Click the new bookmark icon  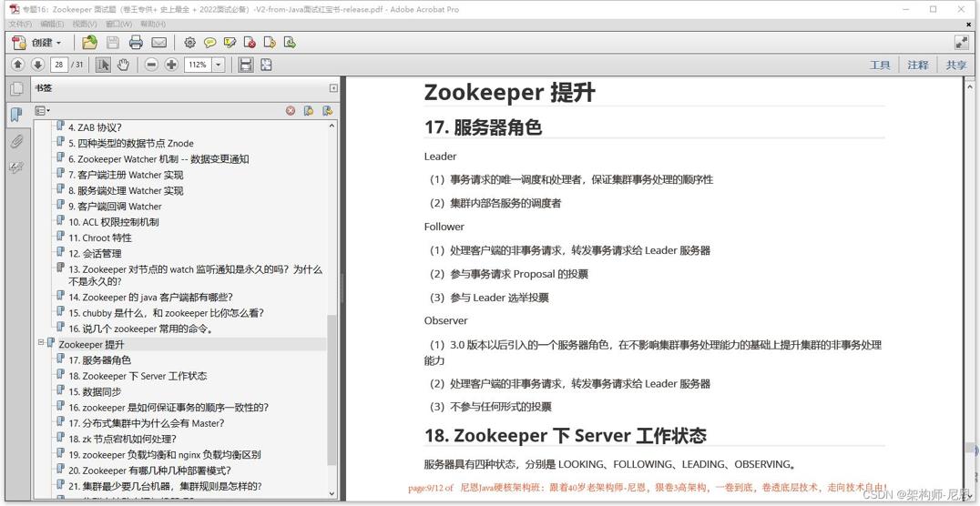click(x=309, y=110)
